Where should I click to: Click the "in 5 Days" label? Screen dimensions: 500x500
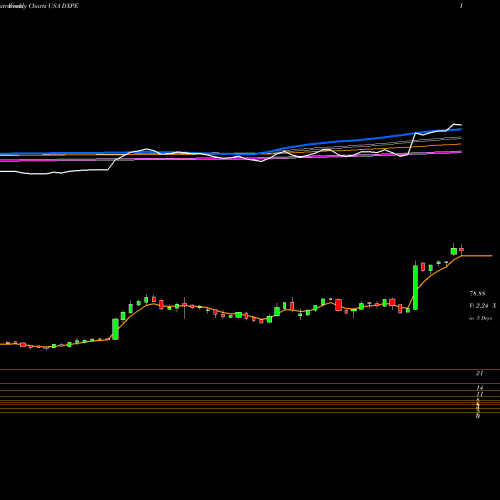tap(481, 318)
